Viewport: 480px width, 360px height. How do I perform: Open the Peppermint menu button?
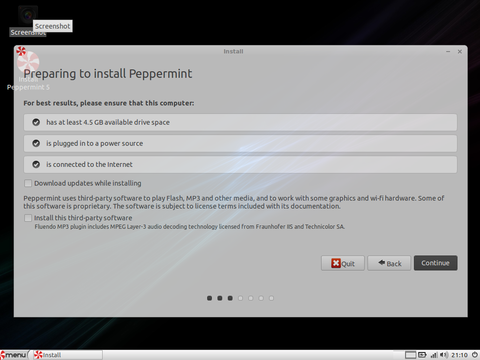(x=13, y=355)
